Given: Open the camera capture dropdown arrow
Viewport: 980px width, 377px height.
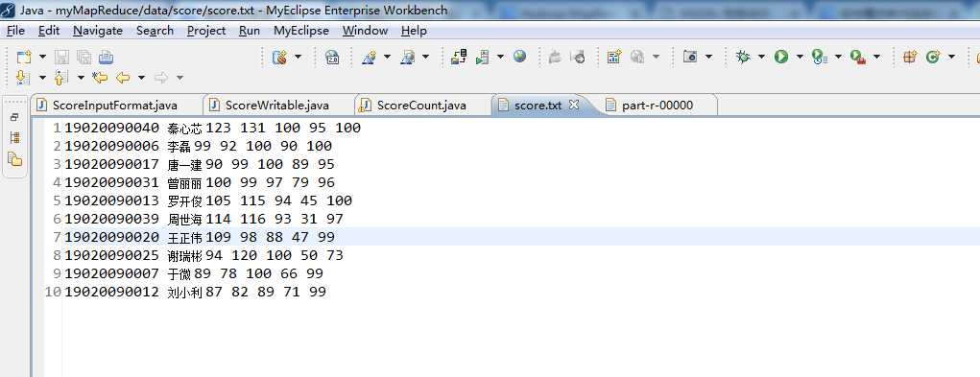Looking at the screenshot, I should (708, 57).
